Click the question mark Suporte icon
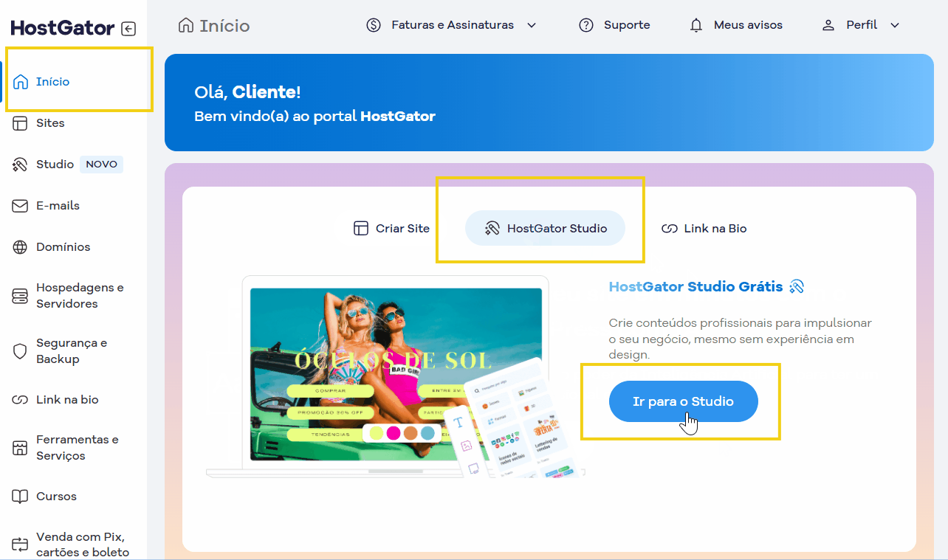 coord(586,25)
